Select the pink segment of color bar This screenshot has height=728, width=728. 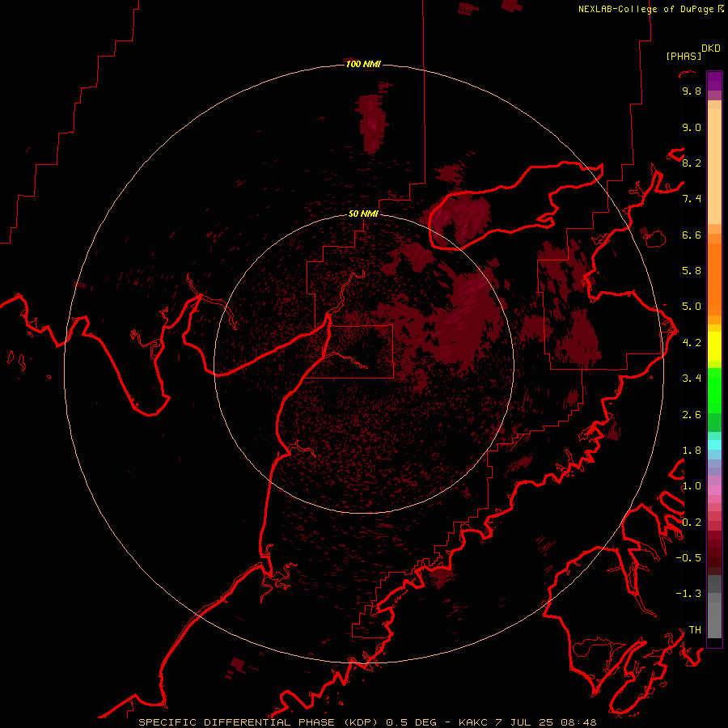tap(714, 490)
